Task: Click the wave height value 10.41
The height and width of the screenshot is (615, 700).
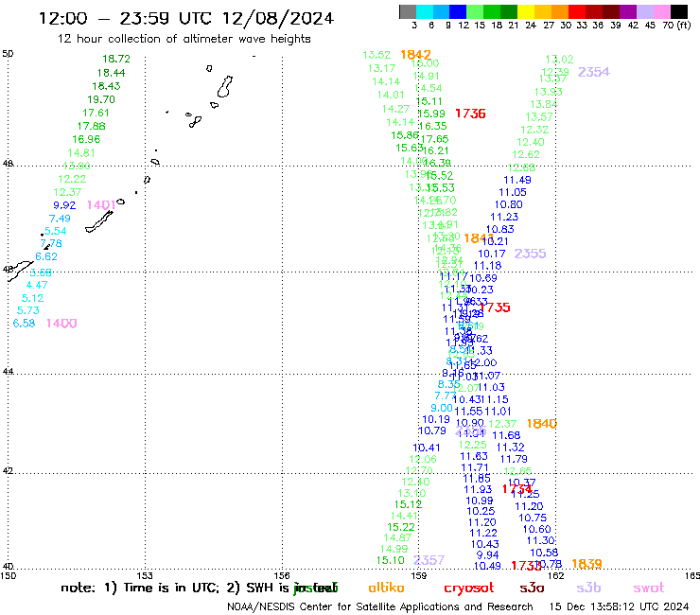Action: (427, 448)
